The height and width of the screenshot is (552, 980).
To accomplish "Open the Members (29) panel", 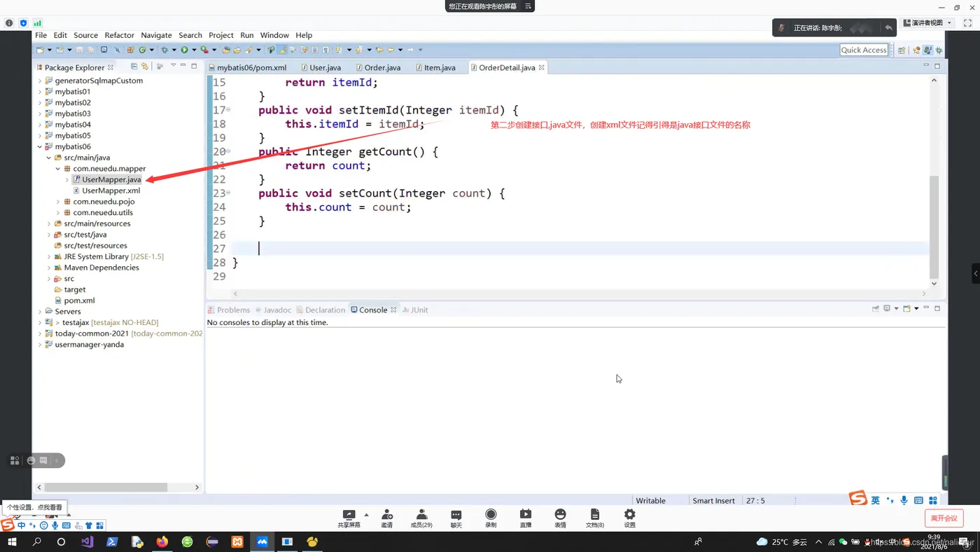I will [x=421, y=518].
